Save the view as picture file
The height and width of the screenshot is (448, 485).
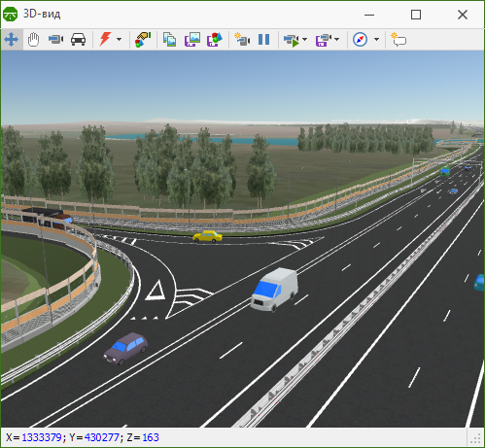pos(192,40)
